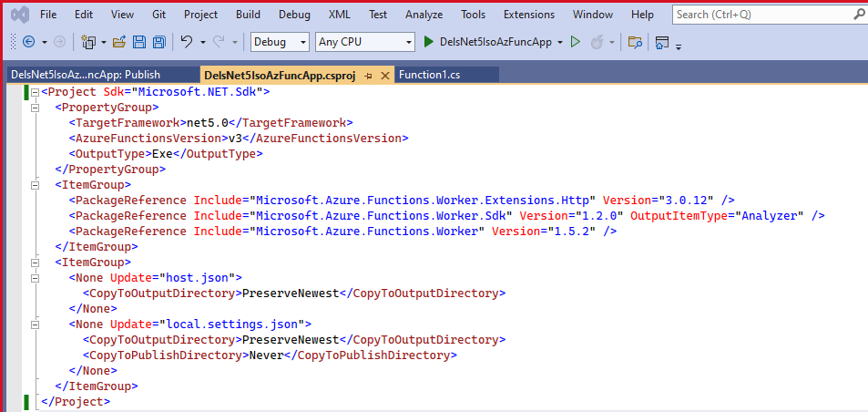The width and height of the screenshot is (868, 412).
Task: Open the View menu
Action: click(x=122, y=15)
